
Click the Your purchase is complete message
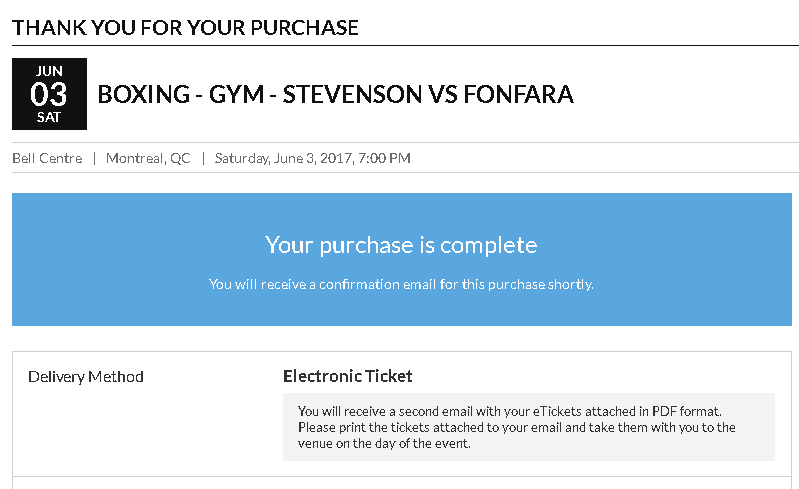[400, 245]
